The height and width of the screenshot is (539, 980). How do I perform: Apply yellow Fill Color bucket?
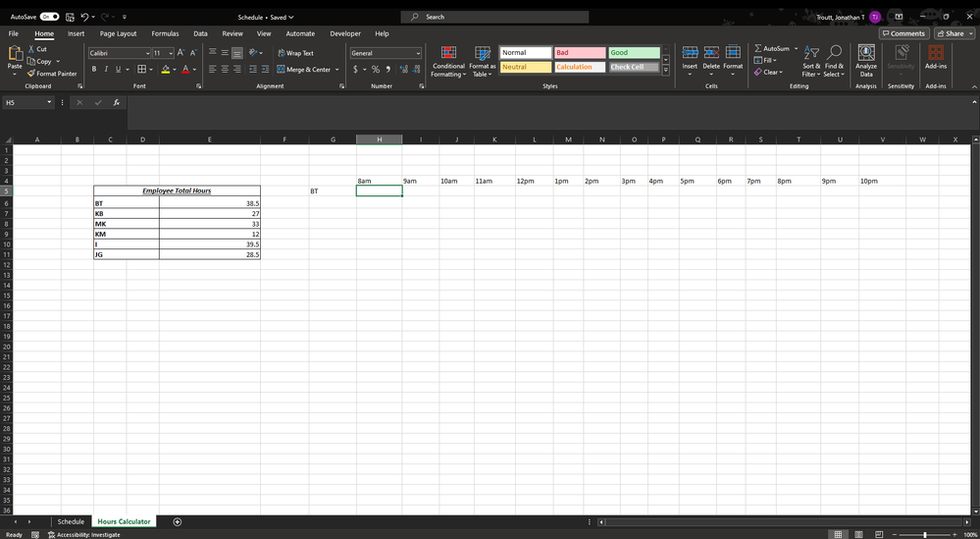click(166, 70)
